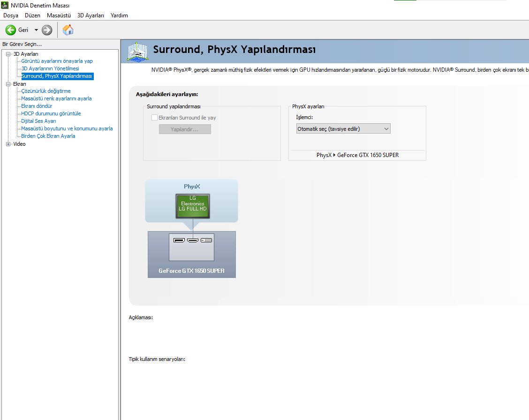Viewport: 529px width, 420px height.
Task: Open the Yardım menu
Action: [x=119, y=15]
